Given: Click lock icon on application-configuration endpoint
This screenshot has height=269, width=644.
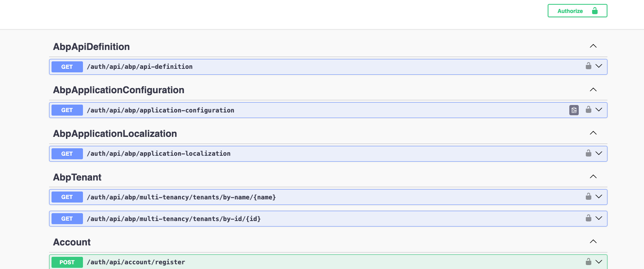Looking at the screenshot, I should tap(588, 110).
